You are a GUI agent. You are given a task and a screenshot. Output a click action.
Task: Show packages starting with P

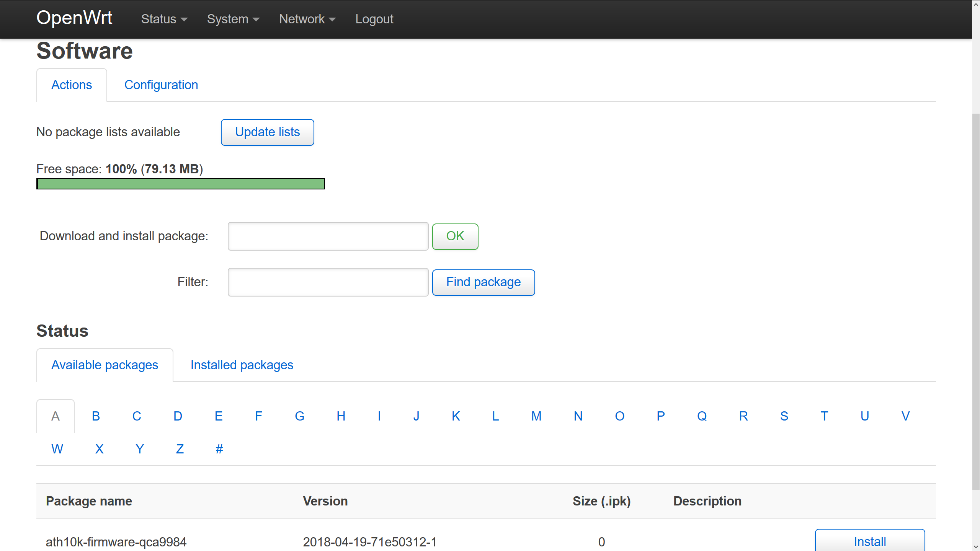(x=661, y=416)
